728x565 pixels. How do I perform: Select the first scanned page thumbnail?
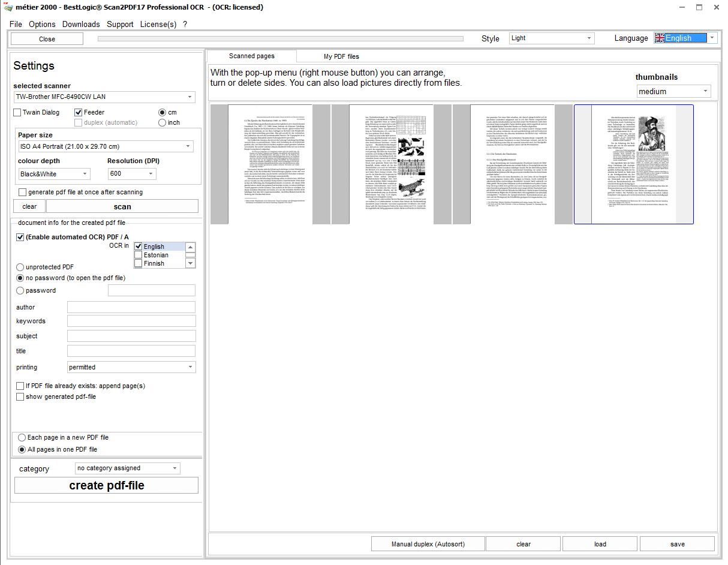click(270, 164)
